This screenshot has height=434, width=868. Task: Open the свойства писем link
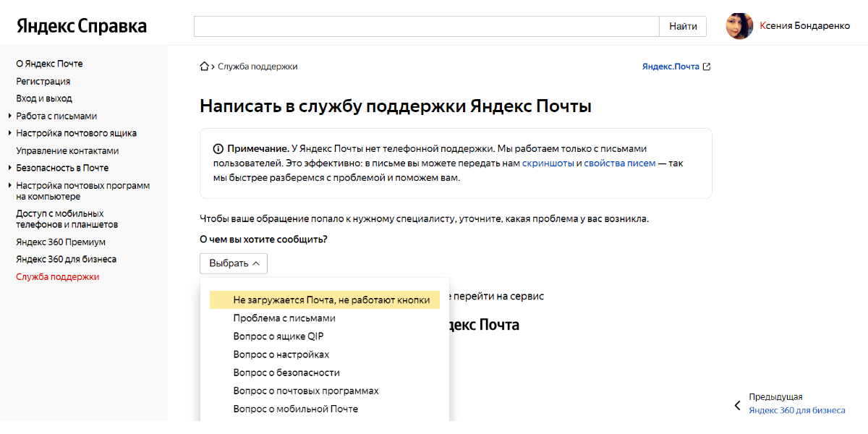[x=620, y=163]
